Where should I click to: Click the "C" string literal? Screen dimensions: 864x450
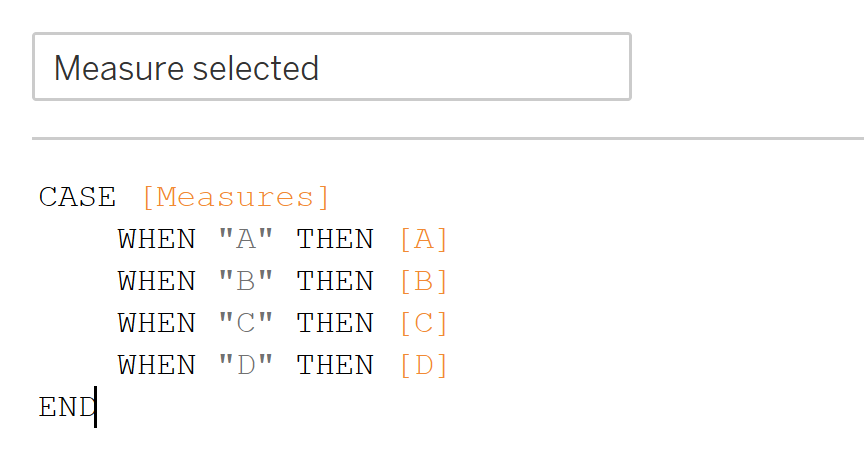pyautogui.click(x=245, y=323)
